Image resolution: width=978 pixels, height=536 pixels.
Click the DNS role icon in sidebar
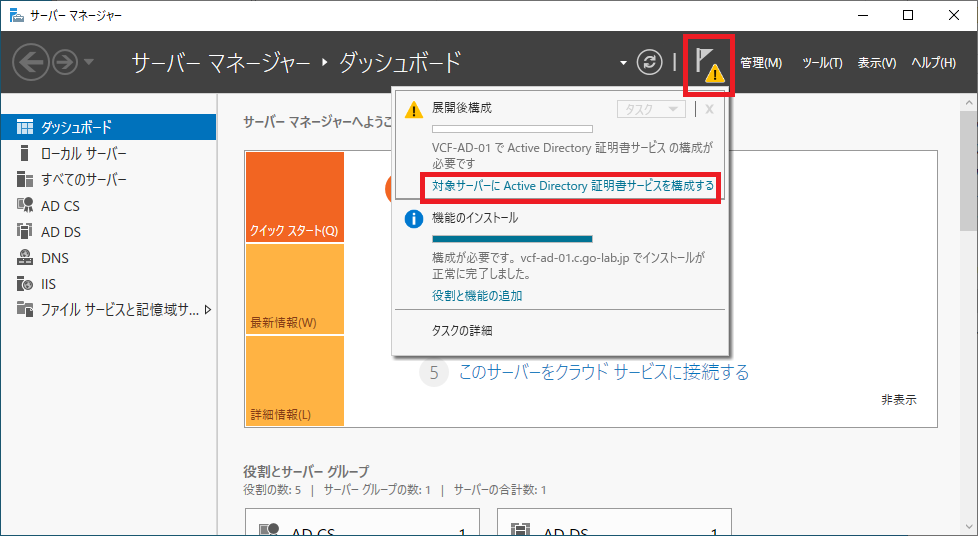(25, 258)
